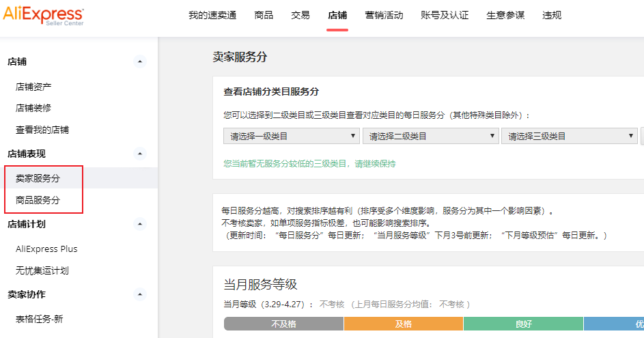Click 店铺资产 in the sidebar

[x=33, y=87]
